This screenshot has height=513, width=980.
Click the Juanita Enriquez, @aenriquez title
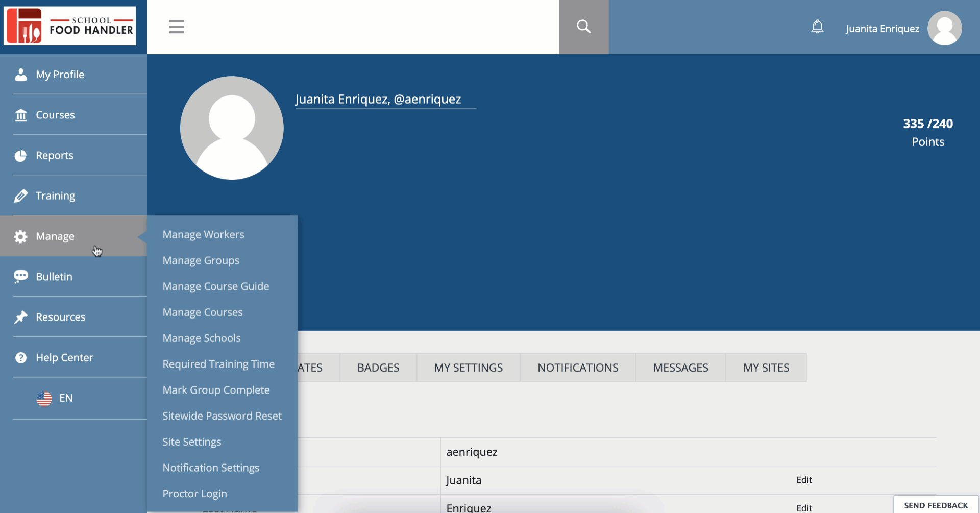tap(378, 99)
